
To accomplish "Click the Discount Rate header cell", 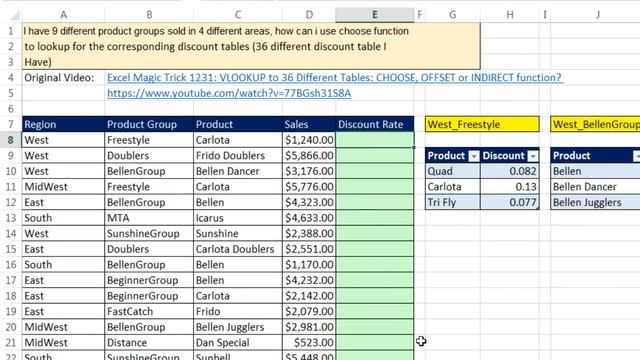I will [x=375, y=124].
